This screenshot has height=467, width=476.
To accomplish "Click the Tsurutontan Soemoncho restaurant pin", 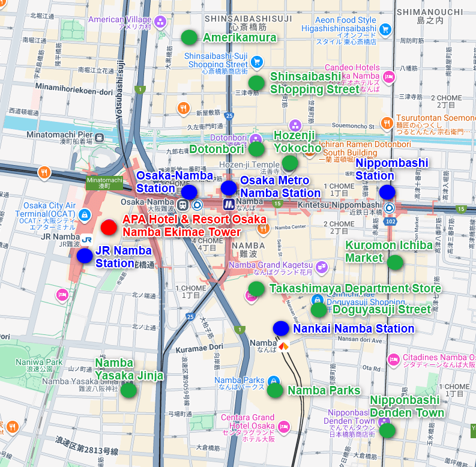I will pos(387,124).
